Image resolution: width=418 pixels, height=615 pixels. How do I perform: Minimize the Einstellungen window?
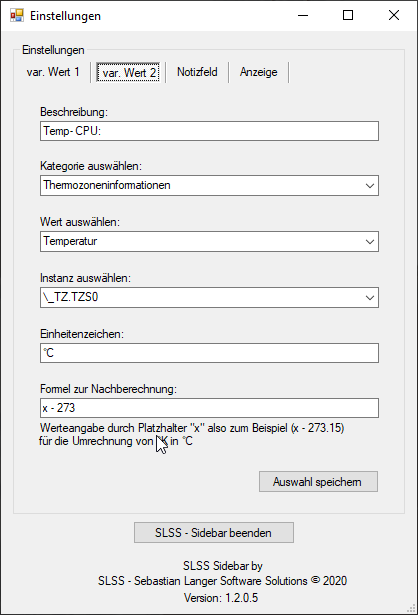303,16
